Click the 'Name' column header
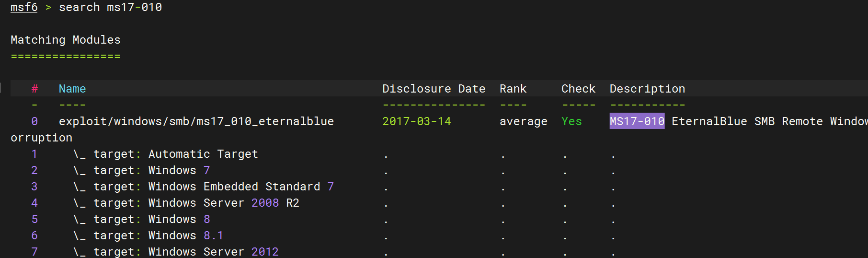868x258 pixels. pos(72,89)
